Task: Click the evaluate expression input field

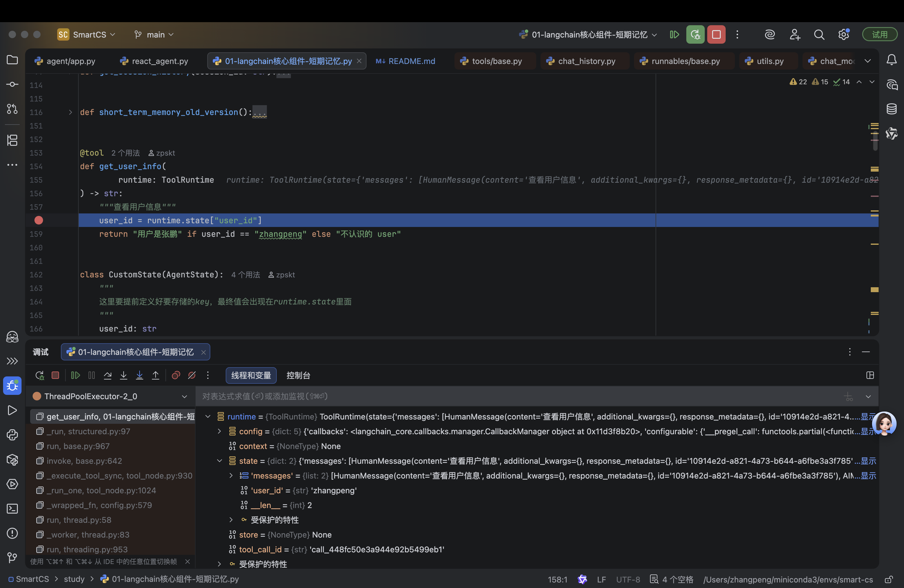Action: (x=494, y=396)
